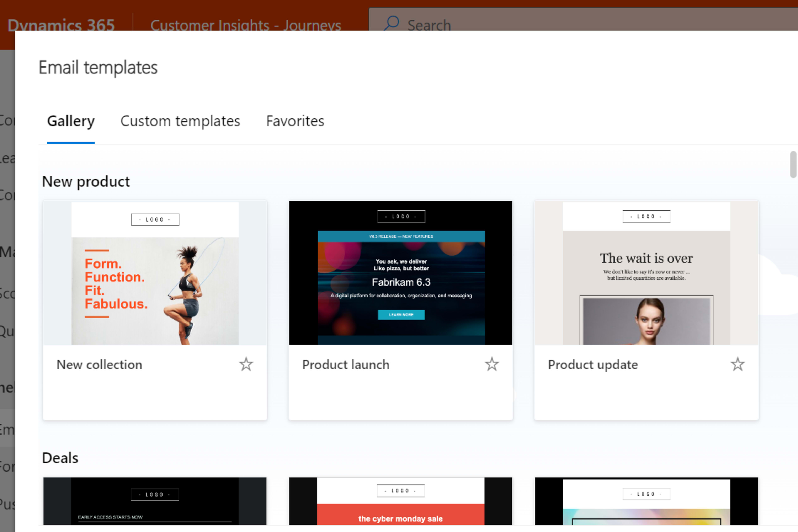
Task: Favorite the New collection template star
Action: coord(246,364)
